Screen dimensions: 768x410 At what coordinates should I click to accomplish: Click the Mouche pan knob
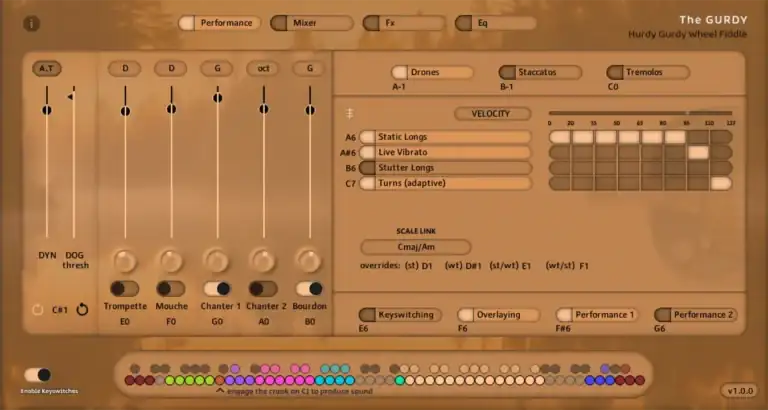tap(171, 261)
